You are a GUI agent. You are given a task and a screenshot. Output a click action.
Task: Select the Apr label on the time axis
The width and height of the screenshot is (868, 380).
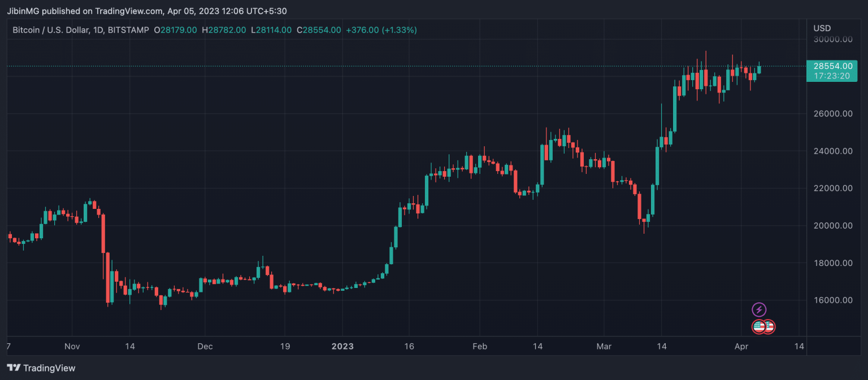[x=741, y=346]
